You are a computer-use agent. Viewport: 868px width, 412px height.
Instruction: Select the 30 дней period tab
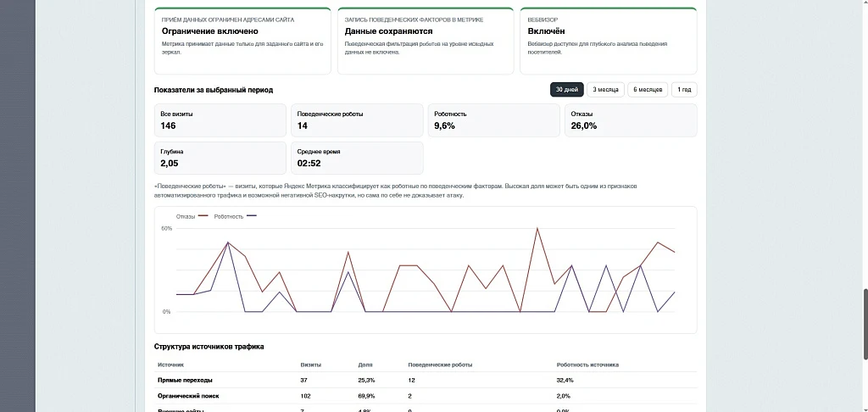[x=566, y=90]
